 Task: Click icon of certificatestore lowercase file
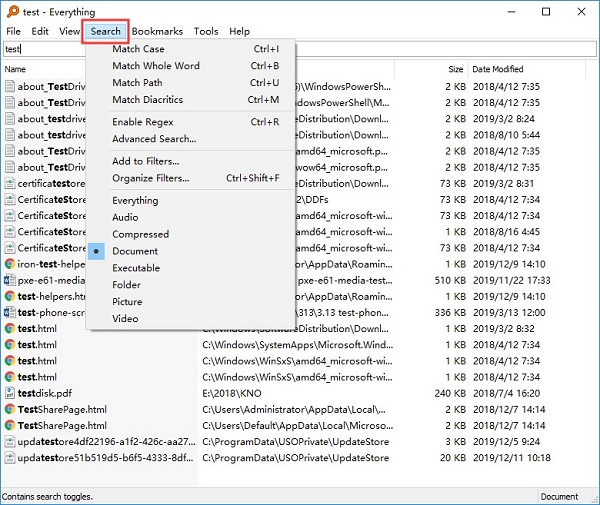pyautogui.click(x=10, y=183)
